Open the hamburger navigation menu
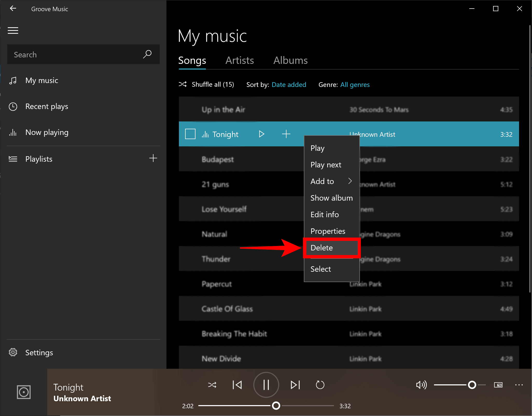The width and height of the screenshot is (532, 416). click(x=13, y=30)
